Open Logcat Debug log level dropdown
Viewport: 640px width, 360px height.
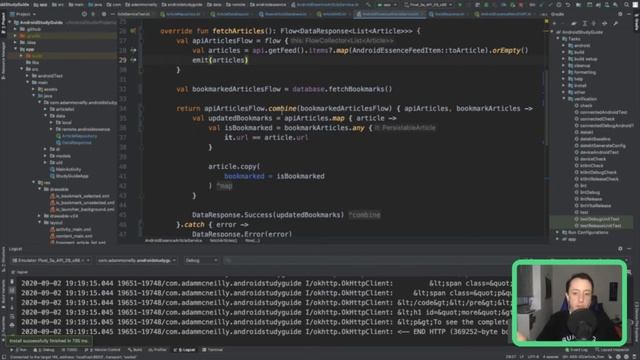(x=201, y=260)
